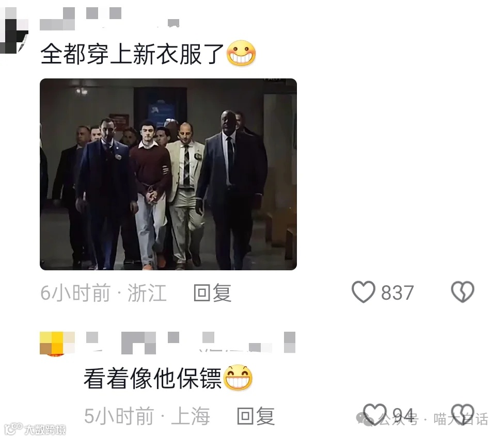Open the first commenter's blurred username
Viewport: 504px width, 439px height.
(109, 19)
